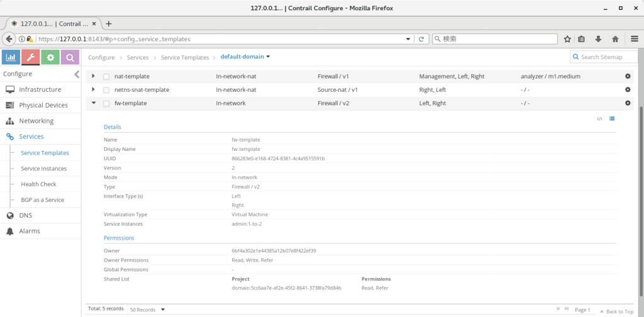644x317 pixels.
Task: Go to Firefox home icon
Action: coord(615,39)
